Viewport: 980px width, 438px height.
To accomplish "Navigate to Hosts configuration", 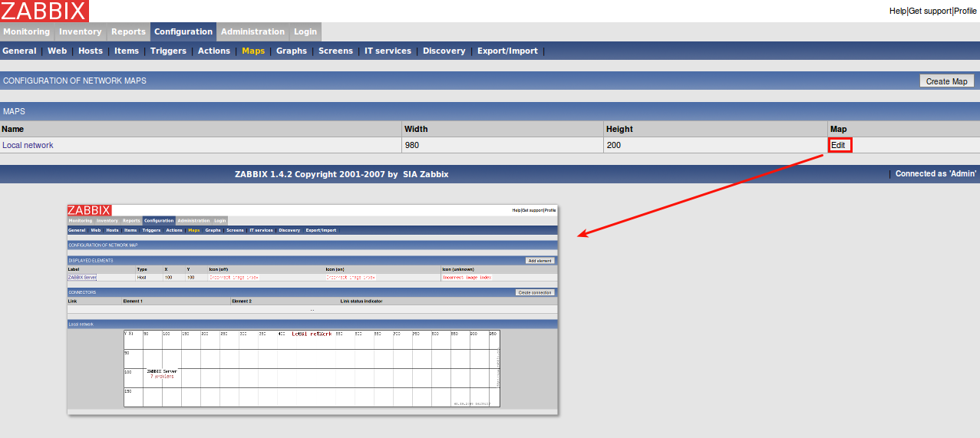I will click(x=91, y=51).
